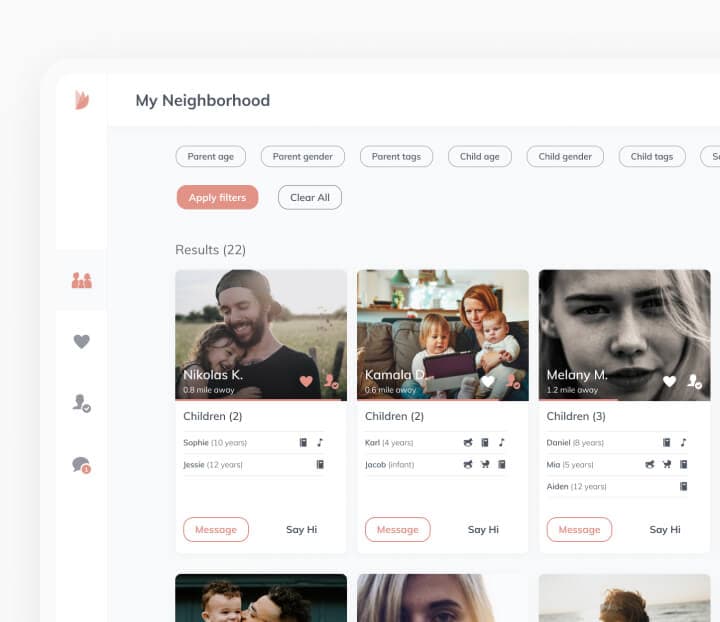Toggle follow icon on Kamala D. card

pos(513,381)
